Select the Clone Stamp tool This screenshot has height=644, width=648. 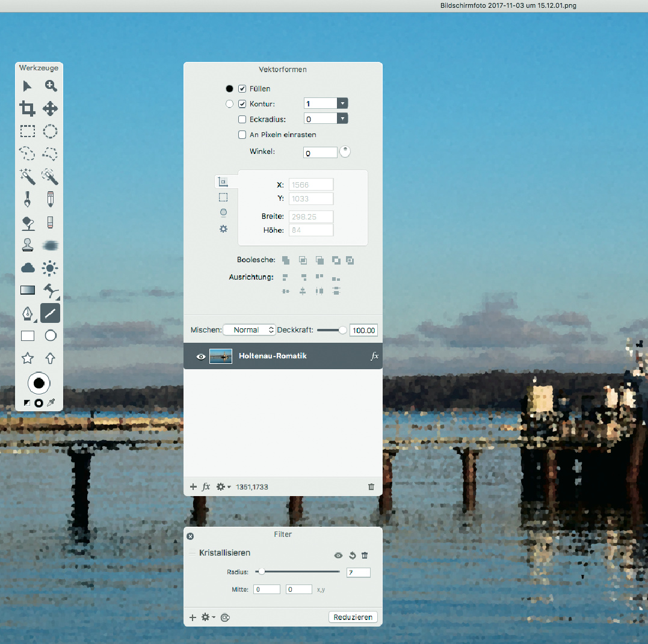[28, 245]
